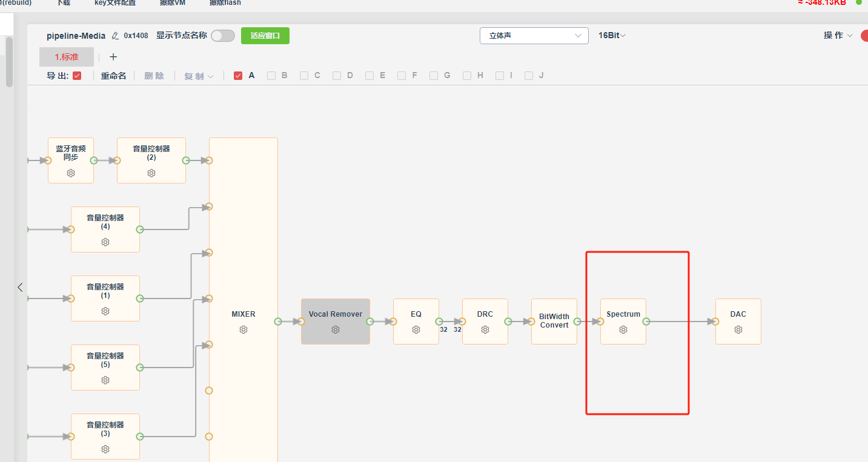Screen dimensions: 868x462
Task: Expand the 复制 dropdown
Action: click(199, 76)
